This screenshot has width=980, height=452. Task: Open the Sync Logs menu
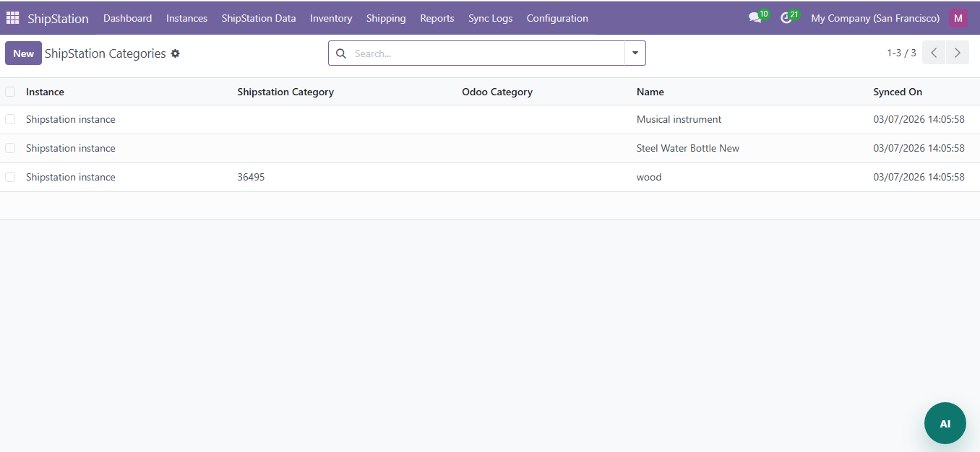490,18
